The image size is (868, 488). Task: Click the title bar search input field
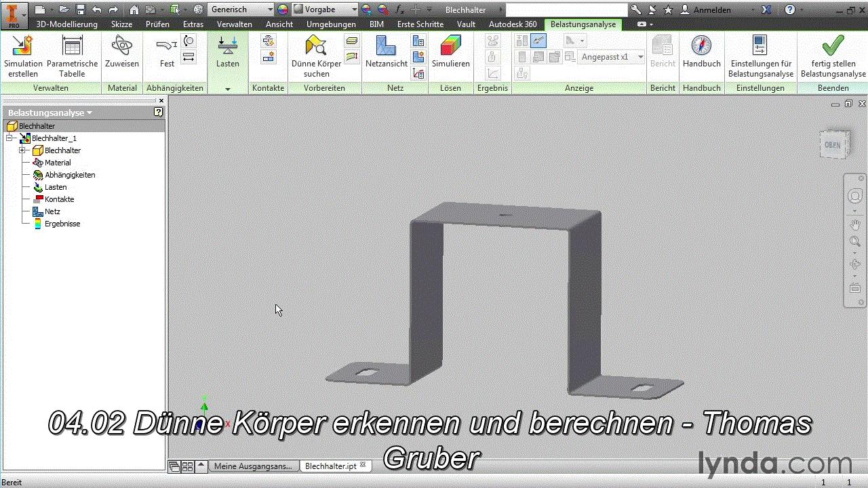tap(566, 9)
